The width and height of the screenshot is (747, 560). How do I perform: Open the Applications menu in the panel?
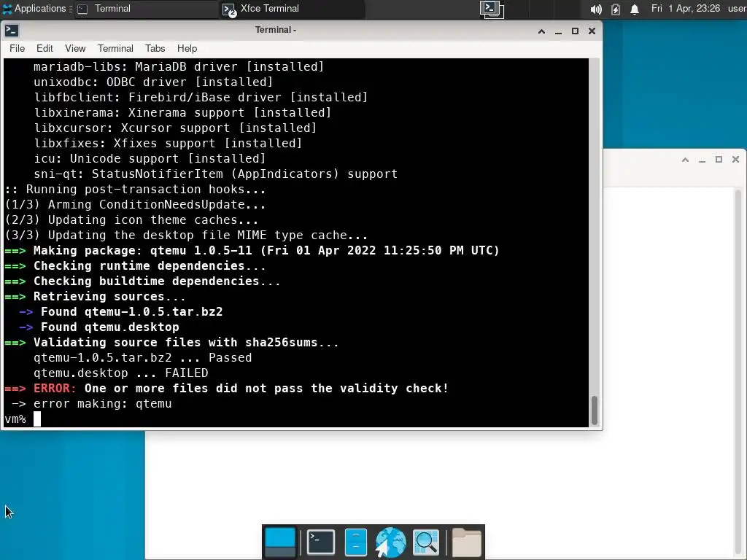(x=34, y=9)
